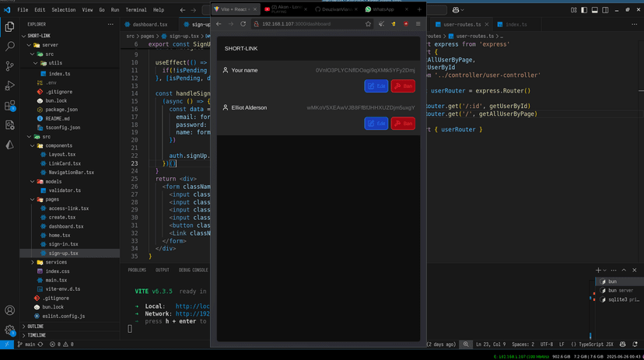Image resolution: width=644 pixels, height=360 pixels.
Task: Expand the services folder
Action: coord(32,262)
